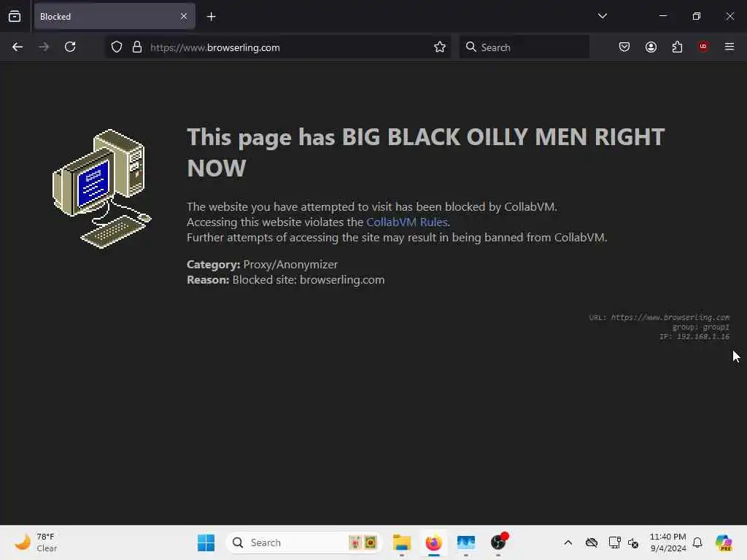Click the taskbar Search box
747x560 pixels.
pos(304,542)
